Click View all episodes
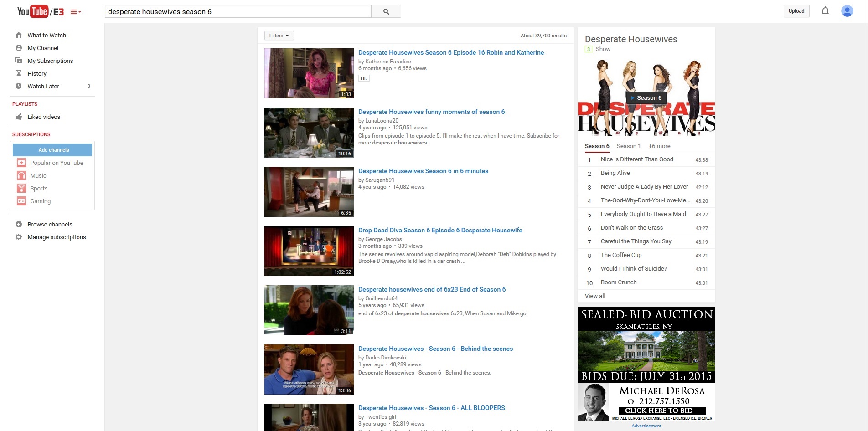 click(595, 296)
